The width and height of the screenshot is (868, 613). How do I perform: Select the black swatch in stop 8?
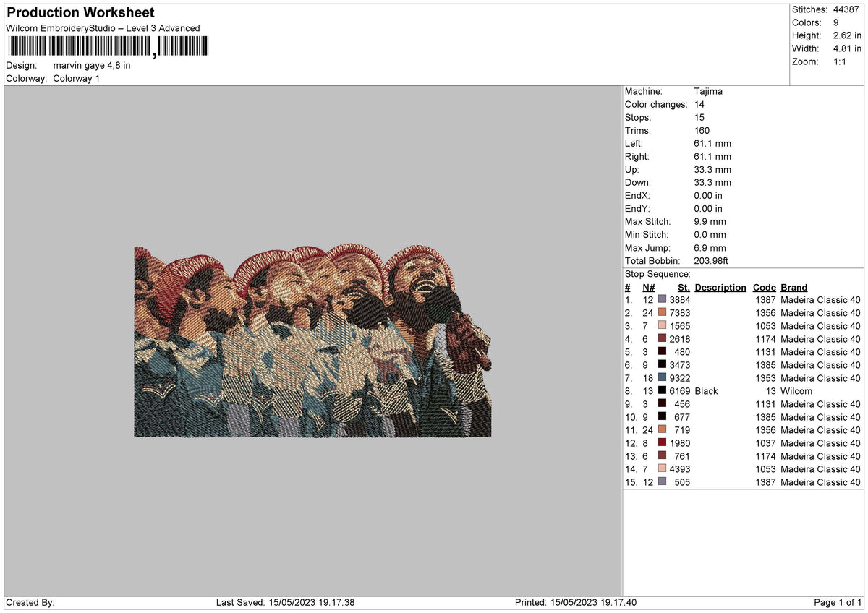click(662, 390)
